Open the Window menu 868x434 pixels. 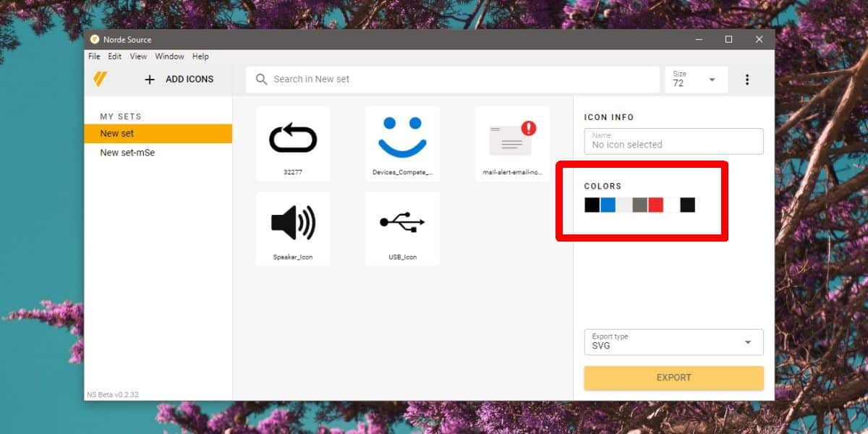coord(169,56)
